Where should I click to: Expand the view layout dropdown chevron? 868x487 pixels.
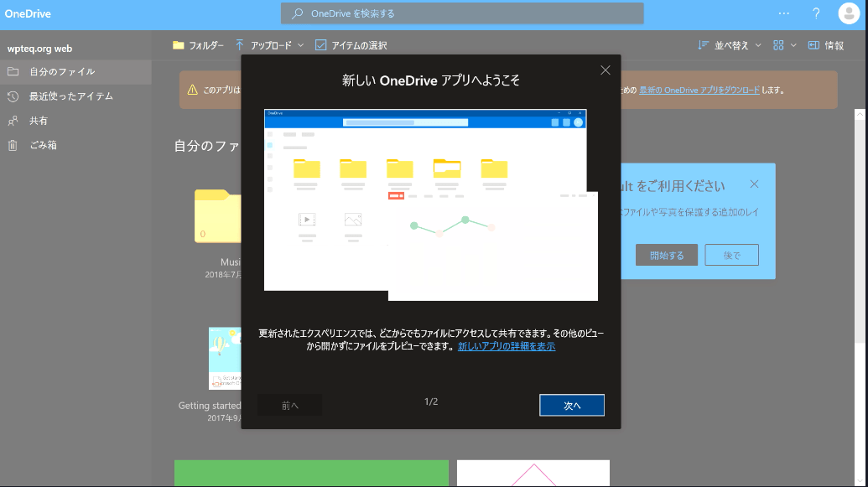point(793,44)
